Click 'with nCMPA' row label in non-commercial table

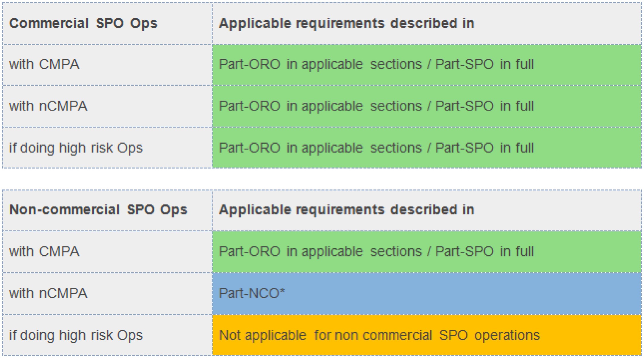coord(107,294)
